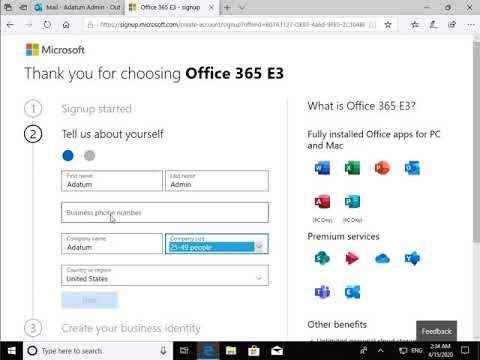480x360 pixels.
Task: Click the taskbar clock
Action: click(x=440, y=351)
